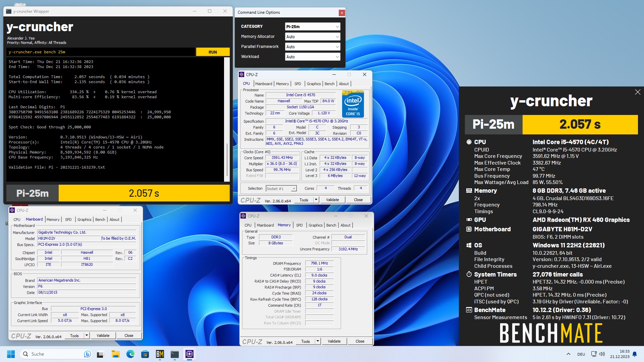Open SPD tab in top CPU-Z window
The width and height of the screenshot is (644, 362).
pyautogui.click(x=298, y=84)
